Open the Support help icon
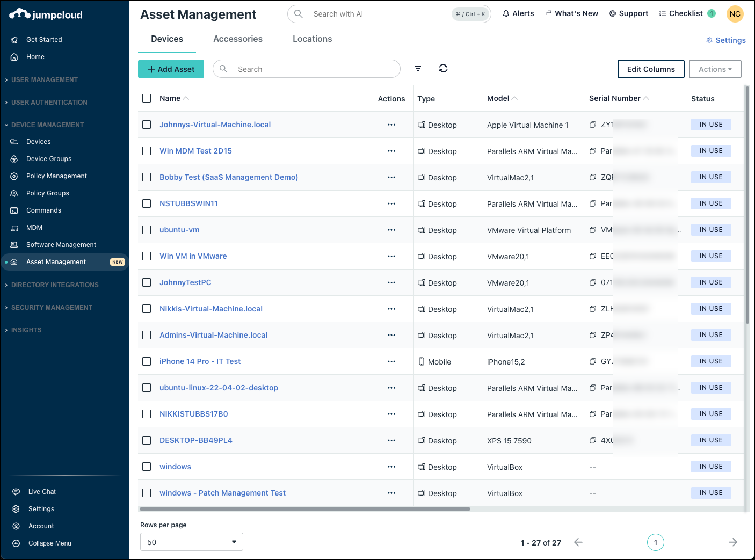The image size is (755, 560). [x=613, y=13]
